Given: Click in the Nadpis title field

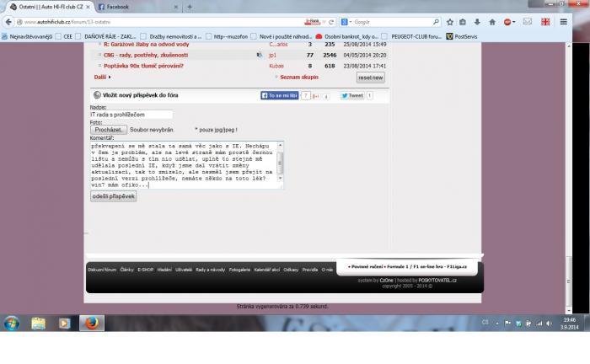Looking at the screenshot, I should (131, 114).
